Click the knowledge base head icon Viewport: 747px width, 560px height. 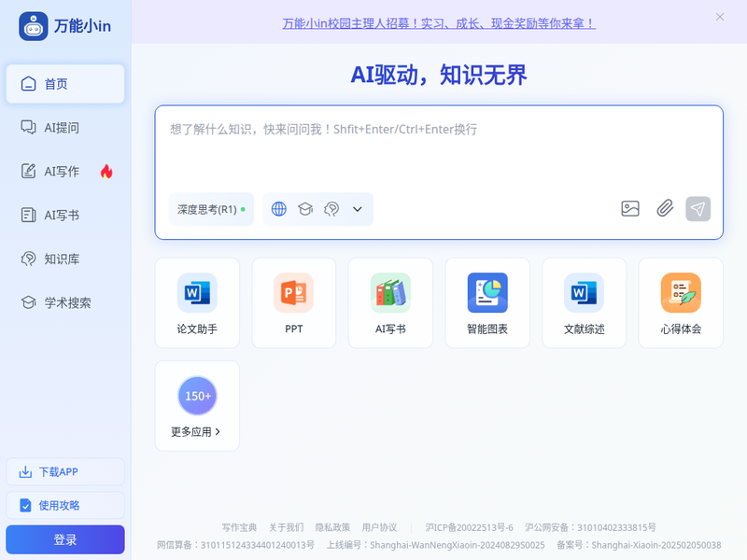click(x=331, y=209)
